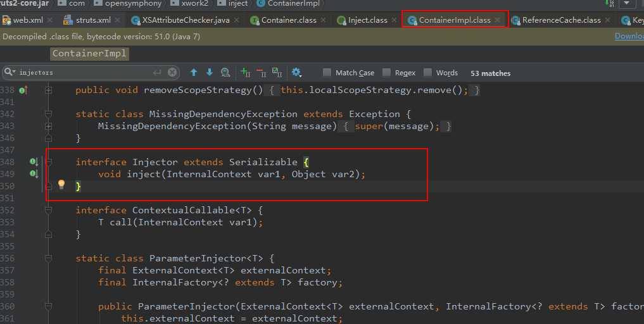Click Serializable in Injector interface declaration
Image resolution: width=644 pixels, height=324 pixels.
[263, 162]
